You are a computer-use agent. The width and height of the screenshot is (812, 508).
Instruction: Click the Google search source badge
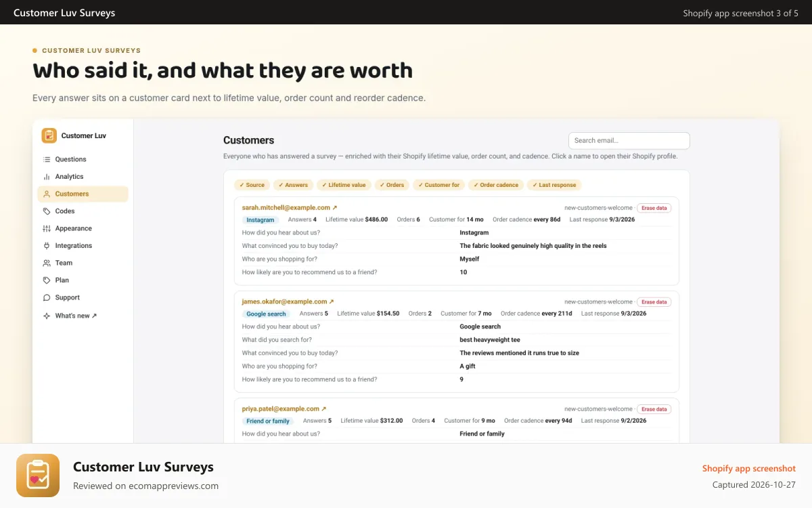click(267, 314)
